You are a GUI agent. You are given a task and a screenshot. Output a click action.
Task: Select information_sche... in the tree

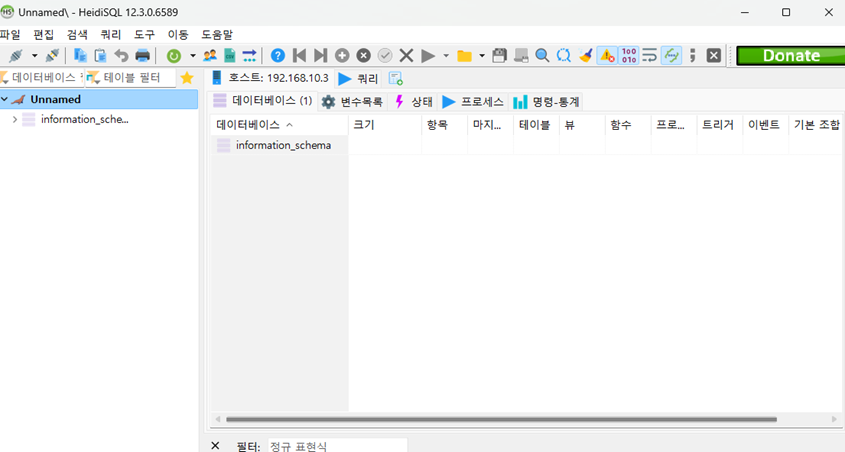[85, 120]
